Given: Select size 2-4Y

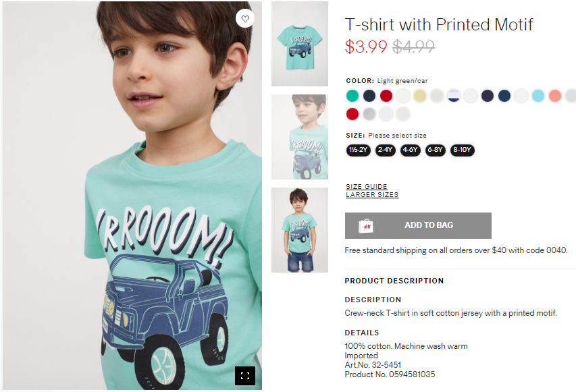Looking at the screenshot, I should tap(386, 150).
